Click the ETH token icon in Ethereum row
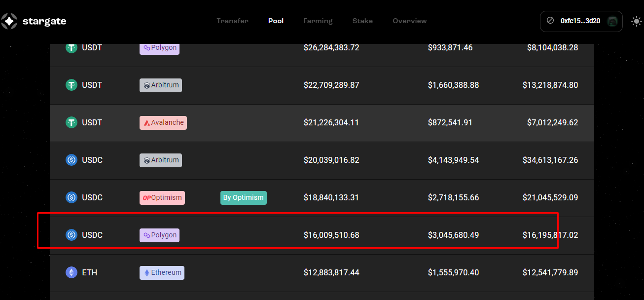The width and height of the screenshot is (644, 300). coord(72,272)
